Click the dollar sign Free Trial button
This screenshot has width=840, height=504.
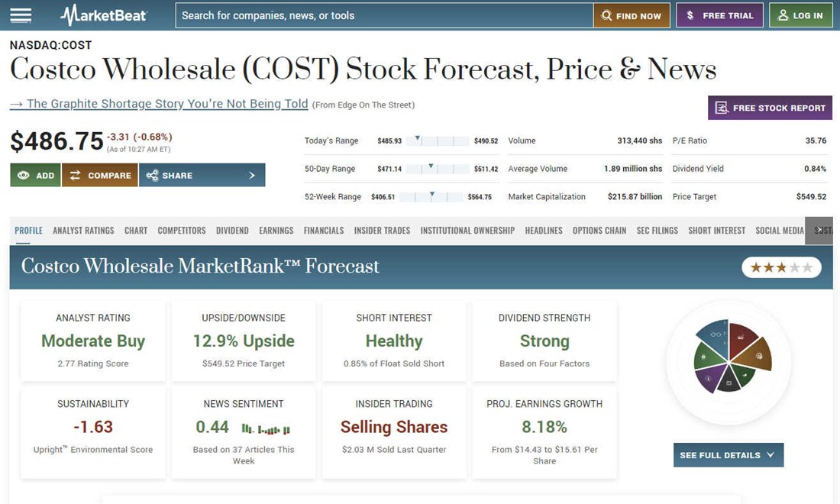tap(719, 15)
